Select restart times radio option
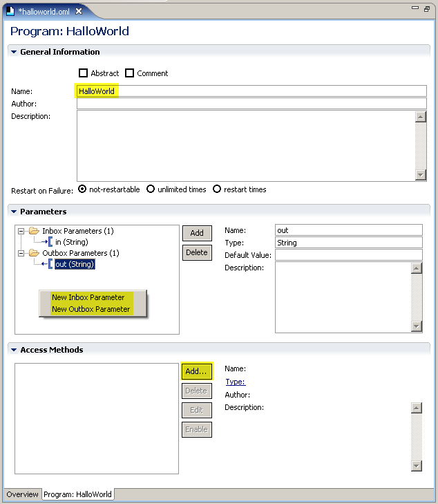The height and width of the screenshot is (504, 438). click(x=217, y=189)
